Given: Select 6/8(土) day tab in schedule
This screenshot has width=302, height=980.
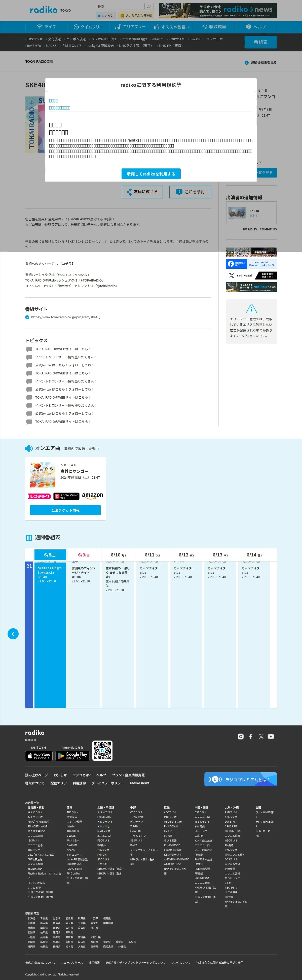Looking at the screenshot, I should pyautogui.click(x=50, y=555).
